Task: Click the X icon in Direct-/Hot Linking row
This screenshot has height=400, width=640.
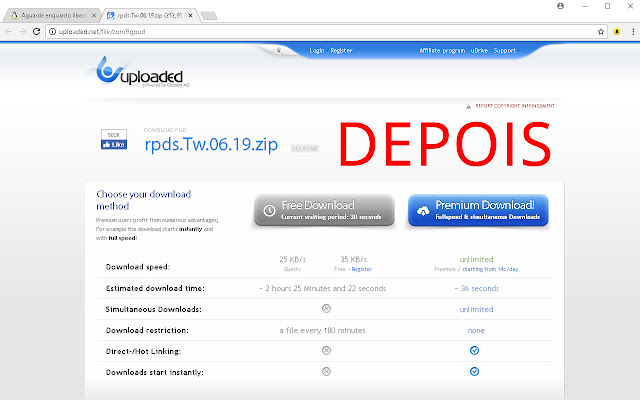Action: [326, 351]
